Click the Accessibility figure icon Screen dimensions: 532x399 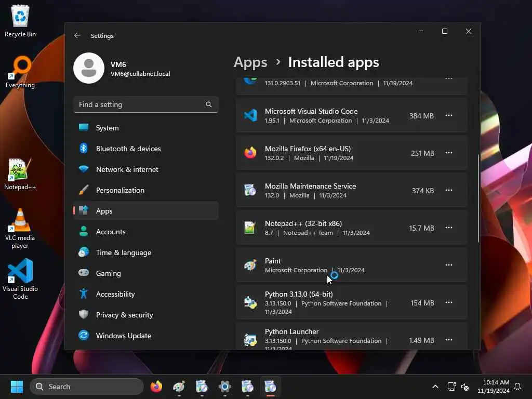click(84, 294)
